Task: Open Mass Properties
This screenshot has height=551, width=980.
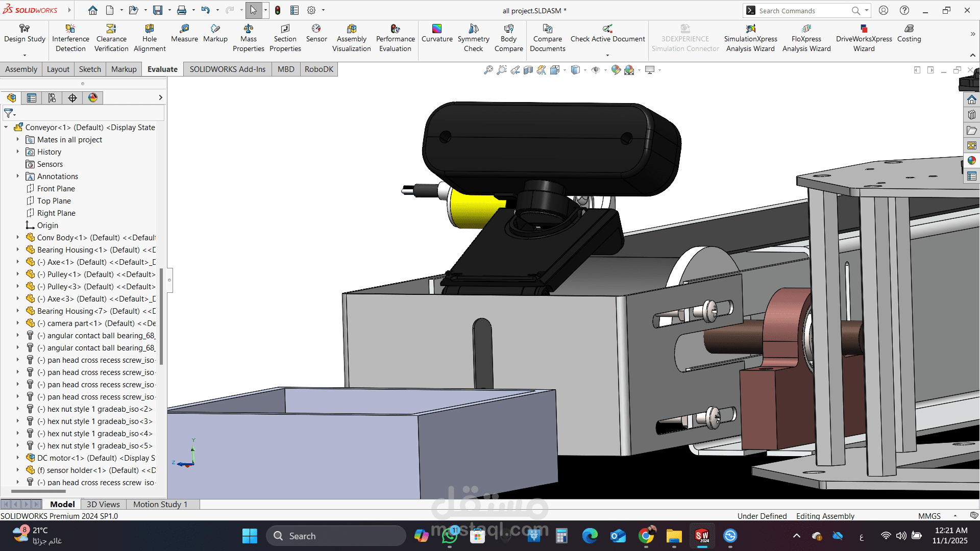Action: (x=249, y=38)
